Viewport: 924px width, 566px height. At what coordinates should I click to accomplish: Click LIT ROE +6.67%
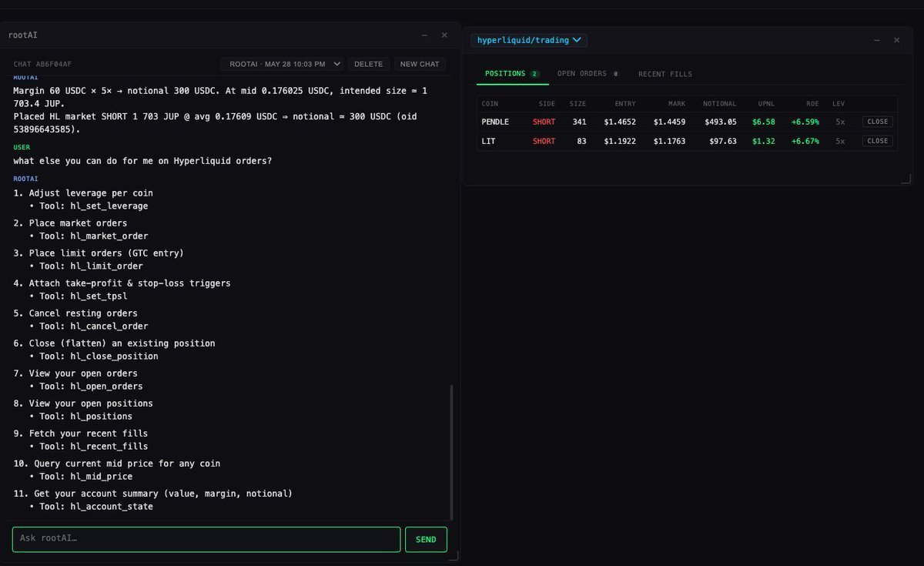click(x=805, y=141)
